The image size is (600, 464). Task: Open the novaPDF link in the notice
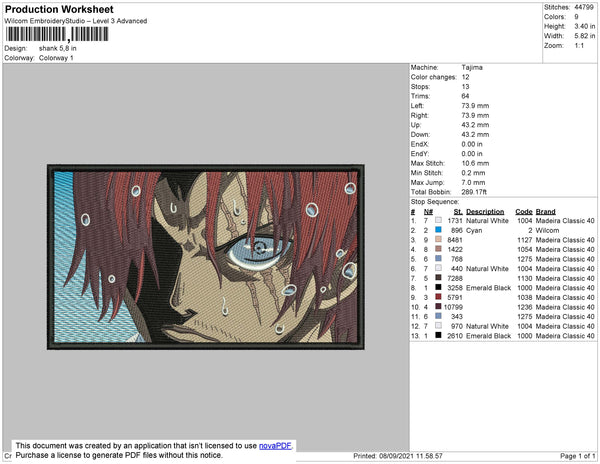click(275, 446)
